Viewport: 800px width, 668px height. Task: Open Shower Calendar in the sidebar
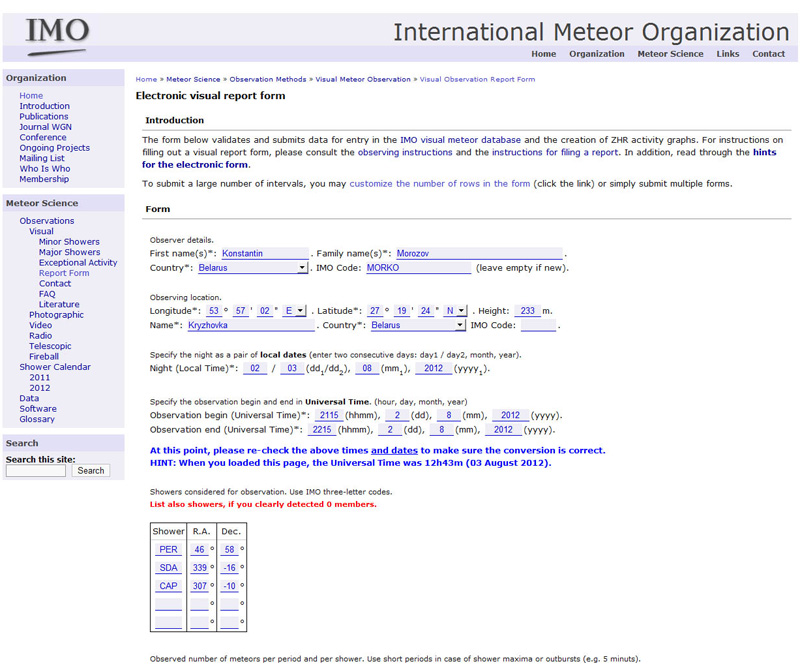point(55,367)
